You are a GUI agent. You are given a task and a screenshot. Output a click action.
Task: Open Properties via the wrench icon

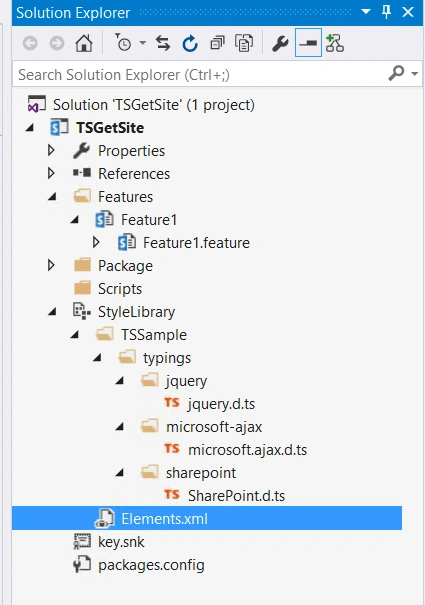coord(280,43)
